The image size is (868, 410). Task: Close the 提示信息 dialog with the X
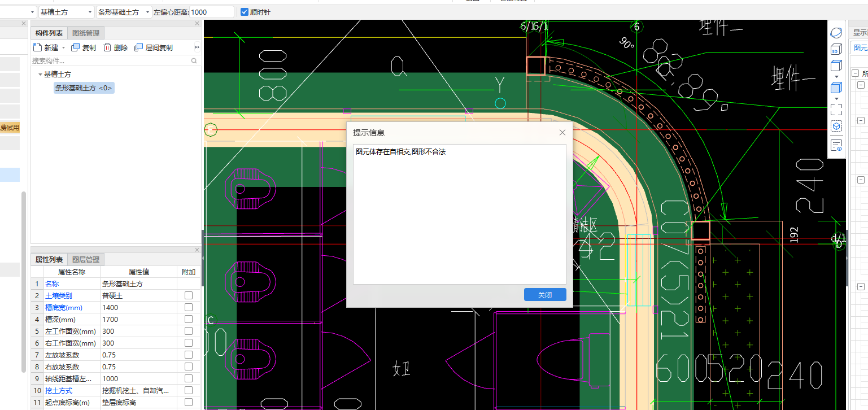click(x=562, y=133)
